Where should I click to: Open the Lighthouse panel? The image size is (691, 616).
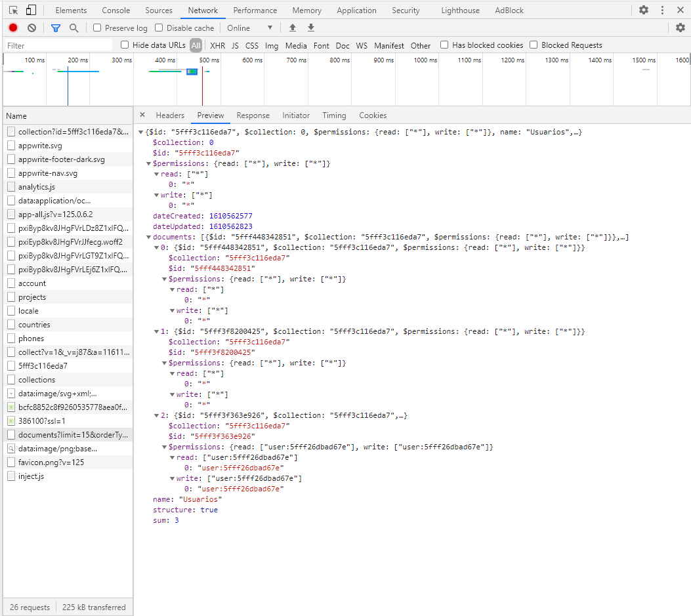click(x=460, y=10)
